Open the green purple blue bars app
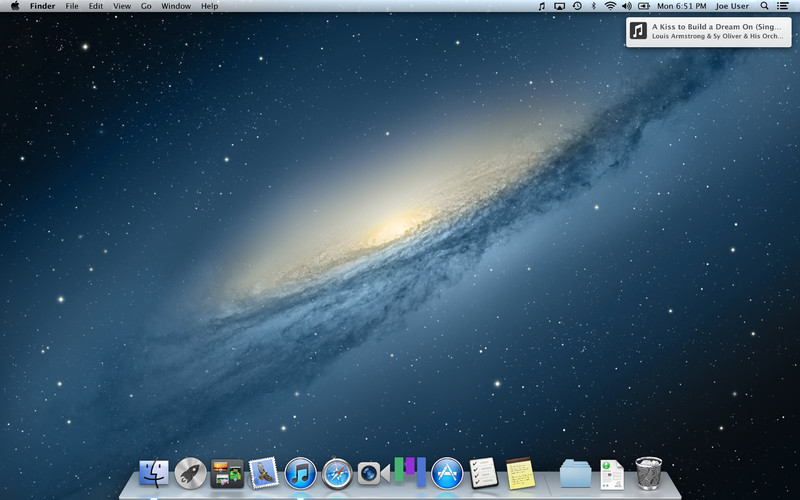Screen dimensions: 800x500 pos(410,471)
